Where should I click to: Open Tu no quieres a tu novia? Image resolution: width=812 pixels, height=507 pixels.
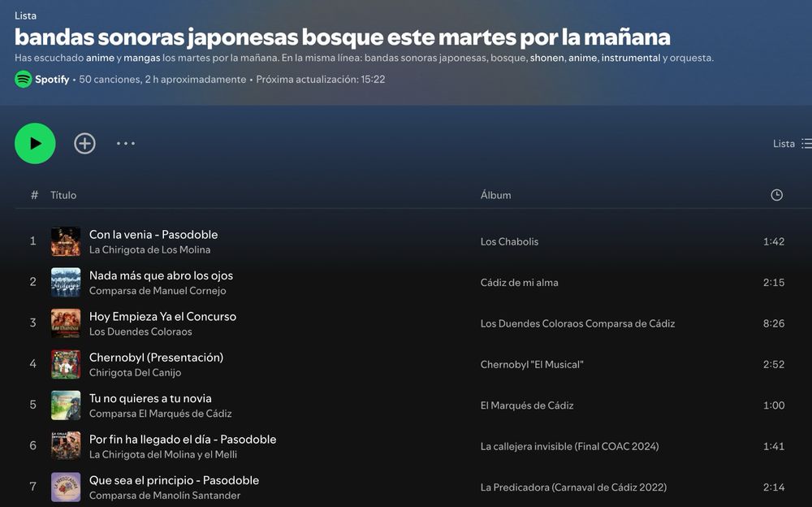tap(150, 398)
